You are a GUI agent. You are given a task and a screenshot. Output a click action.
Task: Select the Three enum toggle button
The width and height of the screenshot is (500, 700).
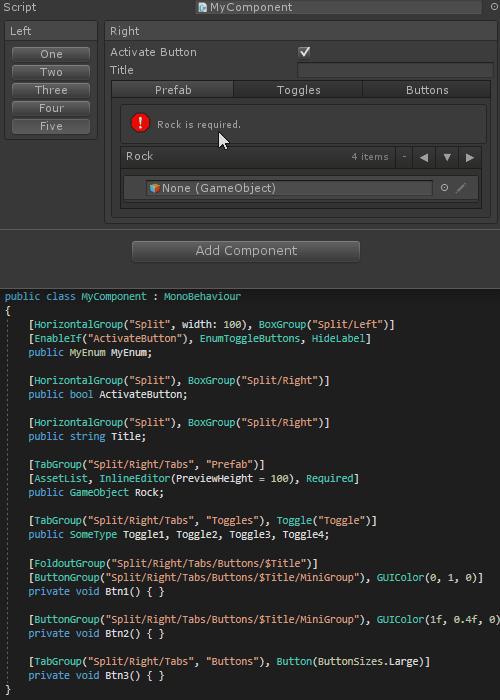point(51,90)
